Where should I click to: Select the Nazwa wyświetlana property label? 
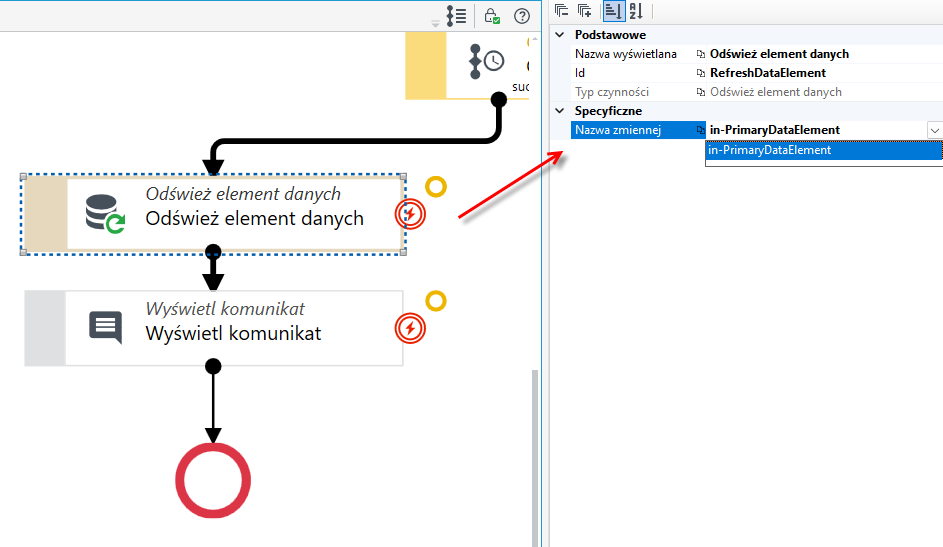(625, 54)
